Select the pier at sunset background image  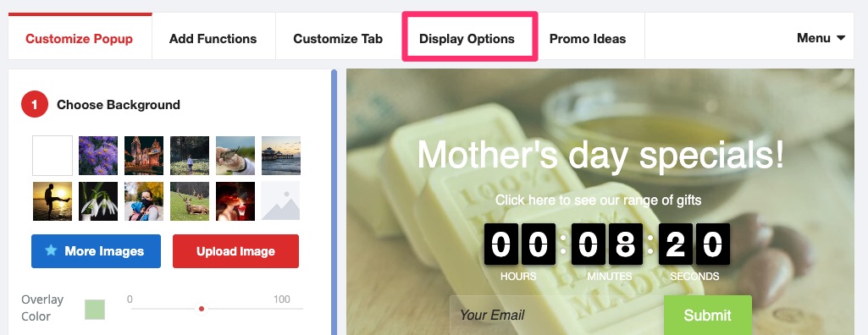click(281, 156)
